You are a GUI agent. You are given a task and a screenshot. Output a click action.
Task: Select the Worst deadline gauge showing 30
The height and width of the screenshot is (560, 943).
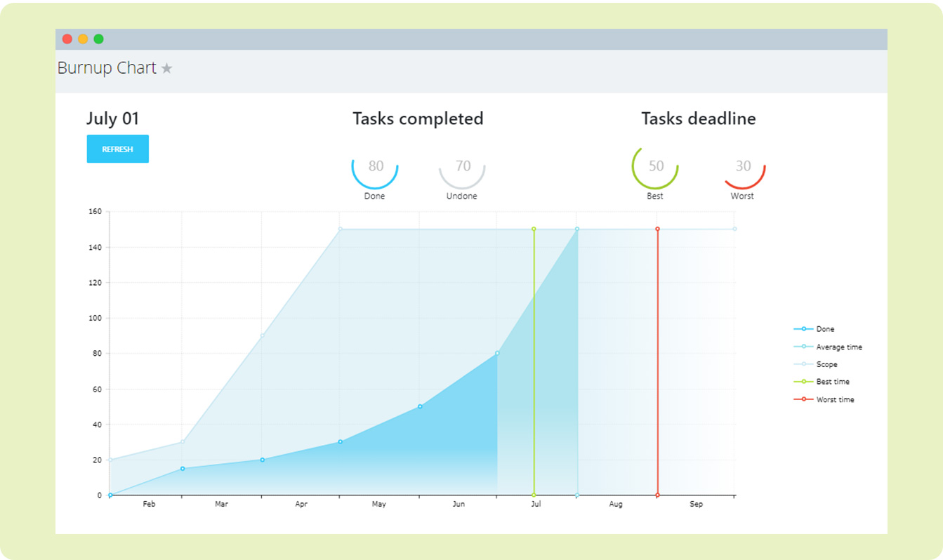click(743, 167)
